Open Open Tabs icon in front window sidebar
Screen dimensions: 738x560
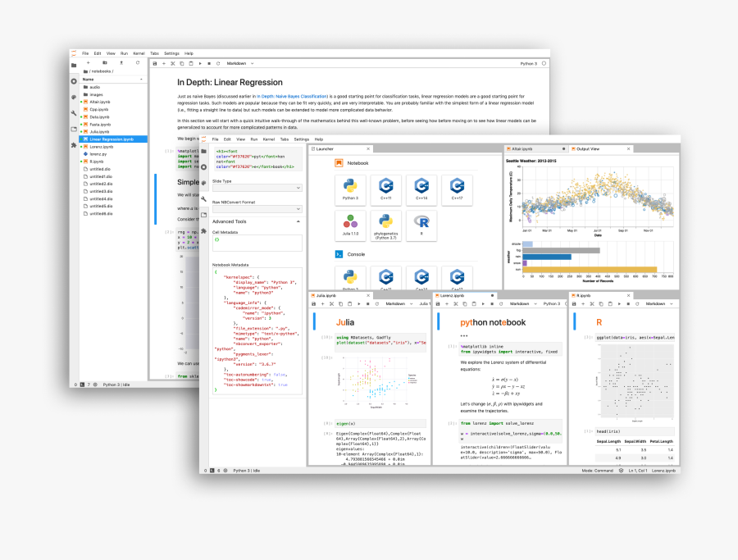click(x=204, y=215)
